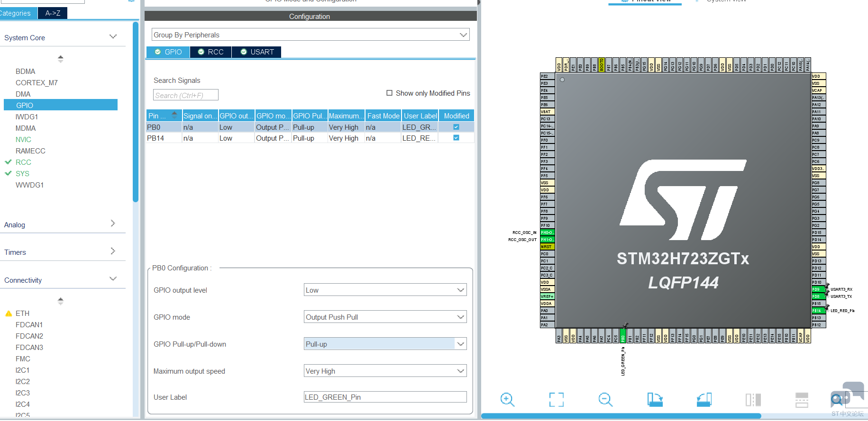Select the PB0 cell in GPIO table
The height and width of the screenshot is (421, 868).
point(164,127)
